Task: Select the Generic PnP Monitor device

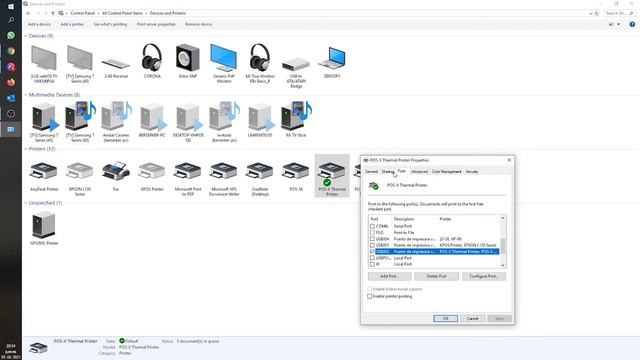Action: 224,63
